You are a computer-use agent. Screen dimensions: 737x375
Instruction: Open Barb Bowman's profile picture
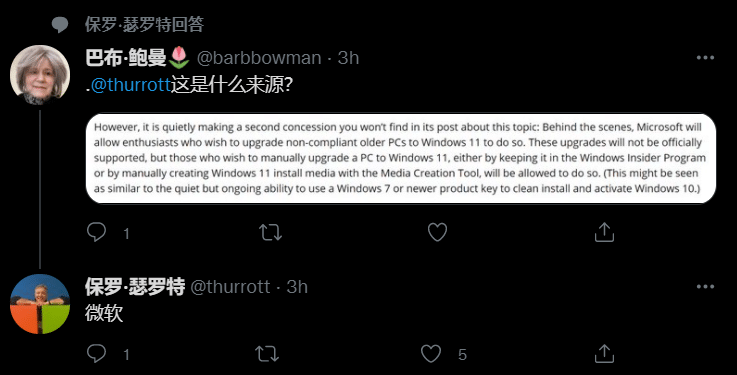click(40, 75)
